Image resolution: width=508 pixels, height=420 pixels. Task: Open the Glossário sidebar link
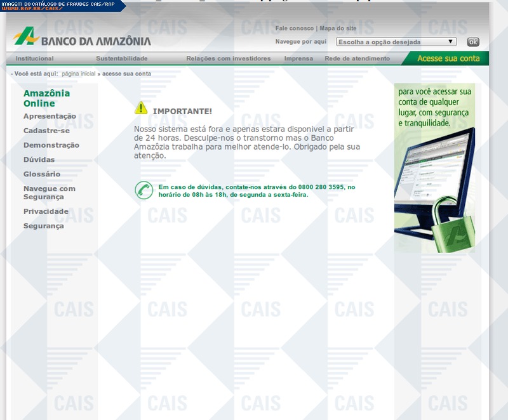pyautogui.click(x=42, y=174)
